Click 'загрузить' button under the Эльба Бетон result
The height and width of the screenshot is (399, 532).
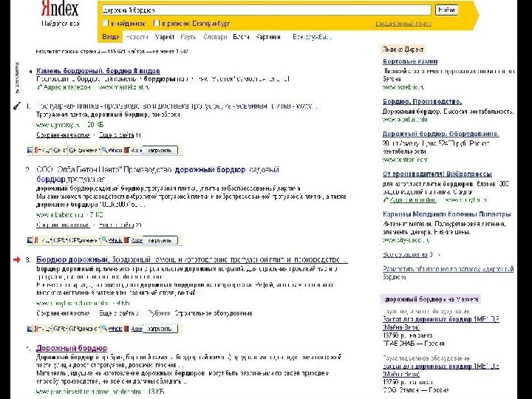160,240
